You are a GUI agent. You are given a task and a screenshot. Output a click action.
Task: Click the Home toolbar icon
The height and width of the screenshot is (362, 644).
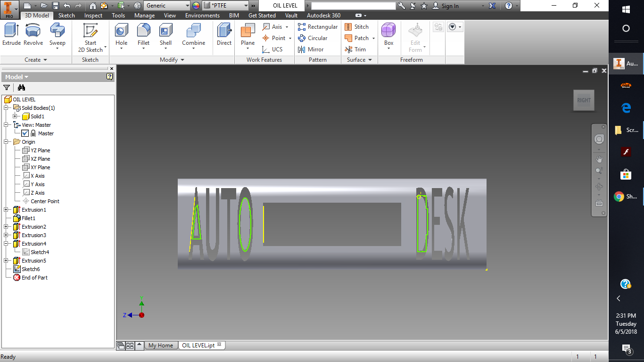point(93,6)
